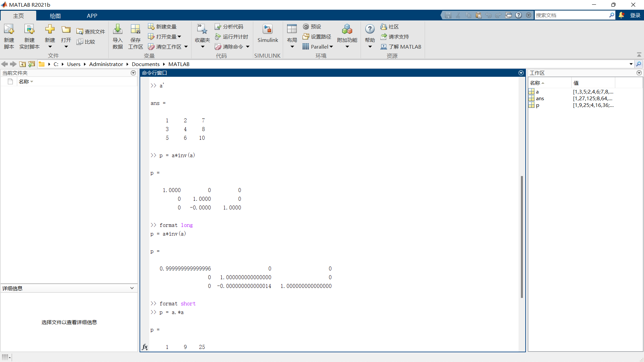Open the Workspace panel actions menu arrow
This screenshot has width=644, height=362.
pyautogui.click(x=639, y=73)
